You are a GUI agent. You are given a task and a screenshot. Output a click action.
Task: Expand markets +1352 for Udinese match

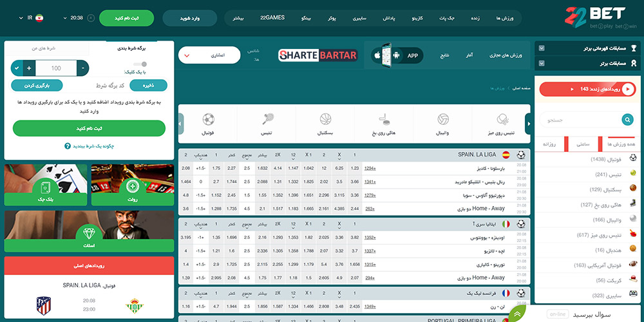(370, 238)
